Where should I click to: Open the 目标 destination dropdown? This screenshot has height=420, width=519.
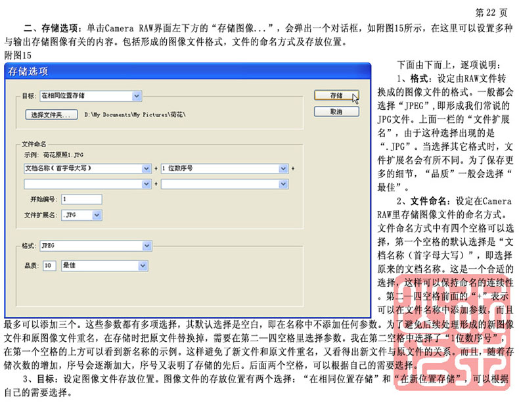(x=91, y=96)
